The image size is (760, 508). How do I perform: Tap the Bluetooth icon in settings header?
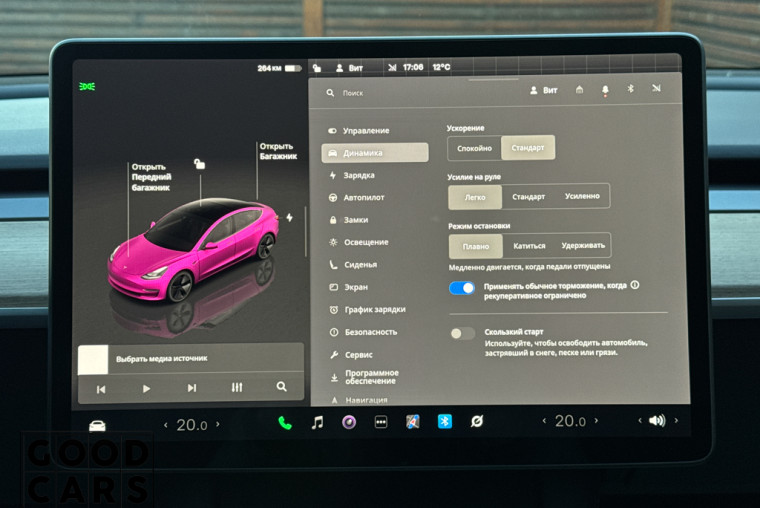tap(630, 89)
